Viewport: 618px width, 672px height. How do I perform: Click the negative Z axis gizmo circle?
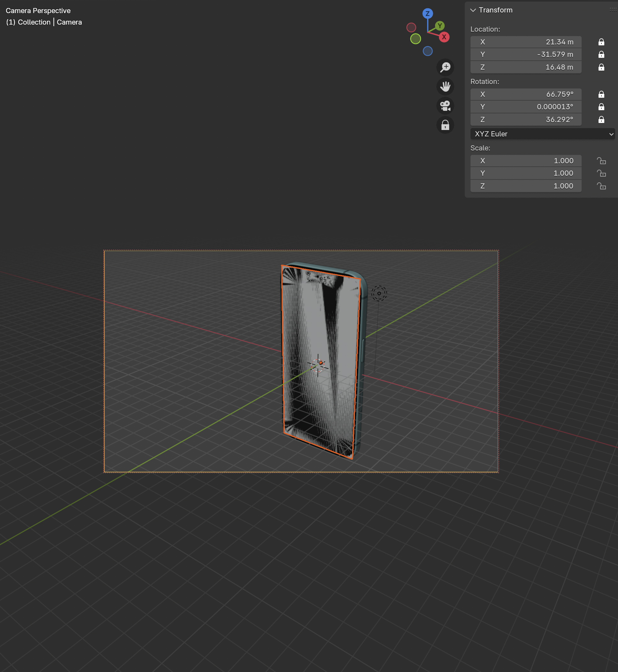(x=427, y=51)
